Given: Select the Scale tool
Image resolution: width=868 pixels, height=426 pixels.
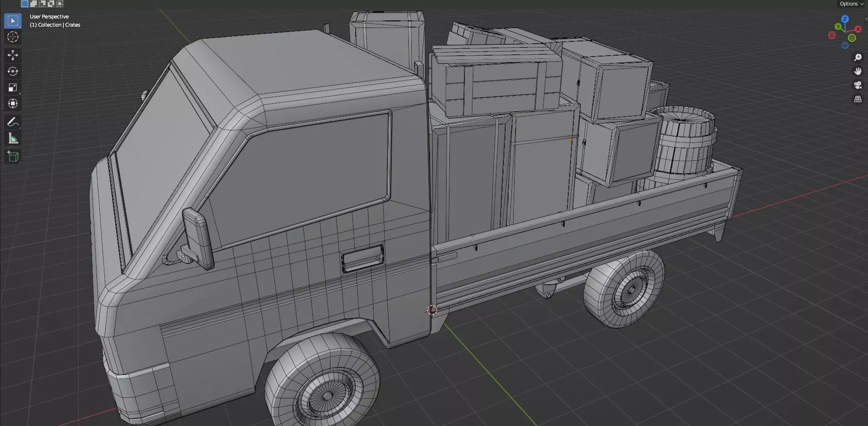Looking at the screenshot, I should pyautogui.click(x=13, y=87).
